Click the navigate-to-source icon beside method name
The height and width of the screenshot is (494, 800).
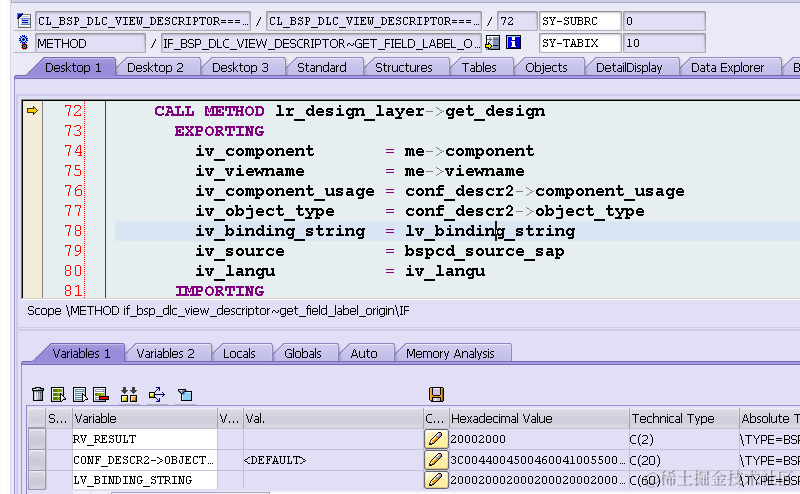pos(492,43)
